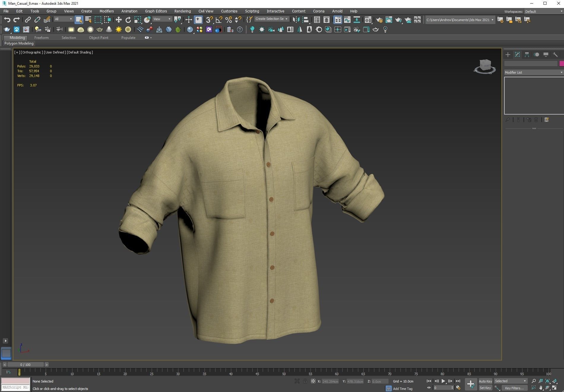
Task: Toggle the Ribbon display button
Action: [x=338, y=20]
